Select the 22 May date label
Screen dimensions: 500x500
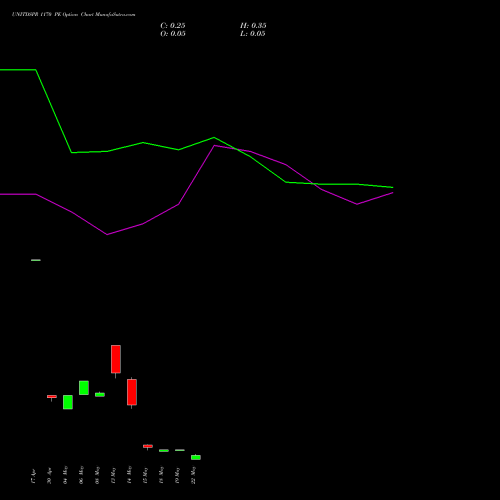[x=193, y=475]
